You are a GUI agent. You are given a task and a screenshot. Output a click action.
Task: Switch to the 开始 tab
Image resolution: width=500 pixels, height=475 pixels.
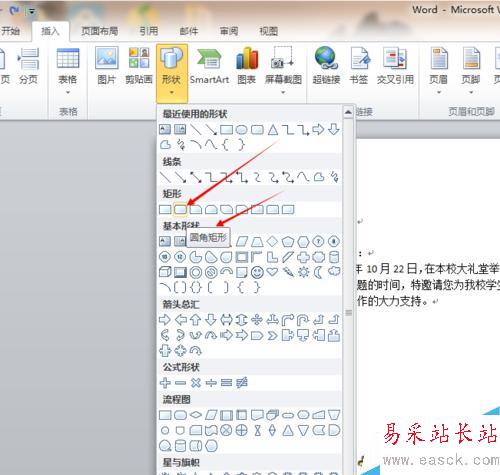click(x=10, y=31)
